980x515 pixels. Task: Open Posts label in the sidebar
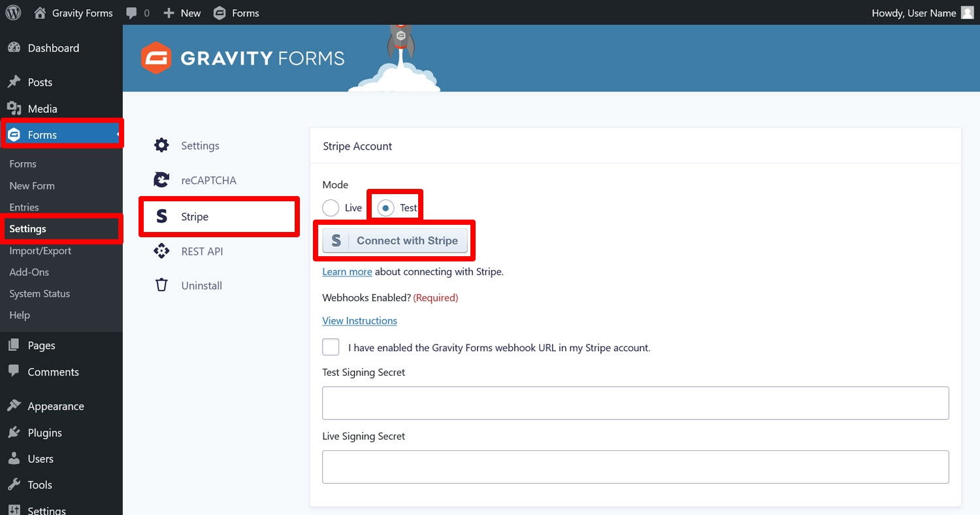pos(40,82)
